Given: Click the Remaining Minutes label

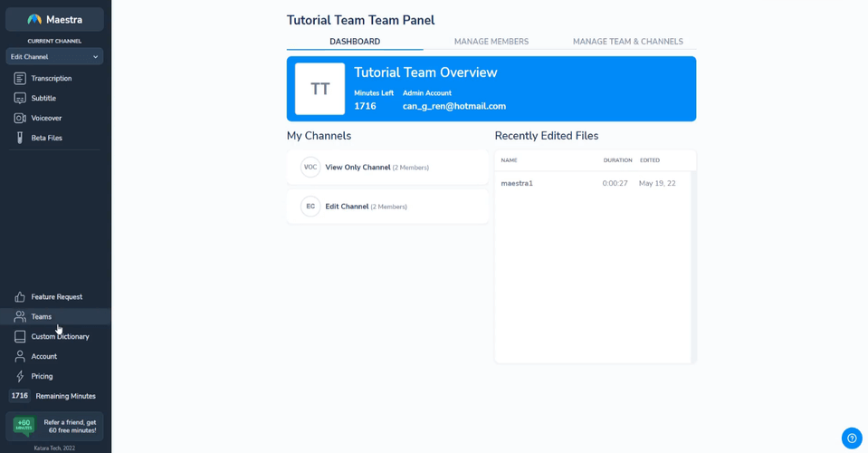Looking at the screenshot, I should coord(66,396).
